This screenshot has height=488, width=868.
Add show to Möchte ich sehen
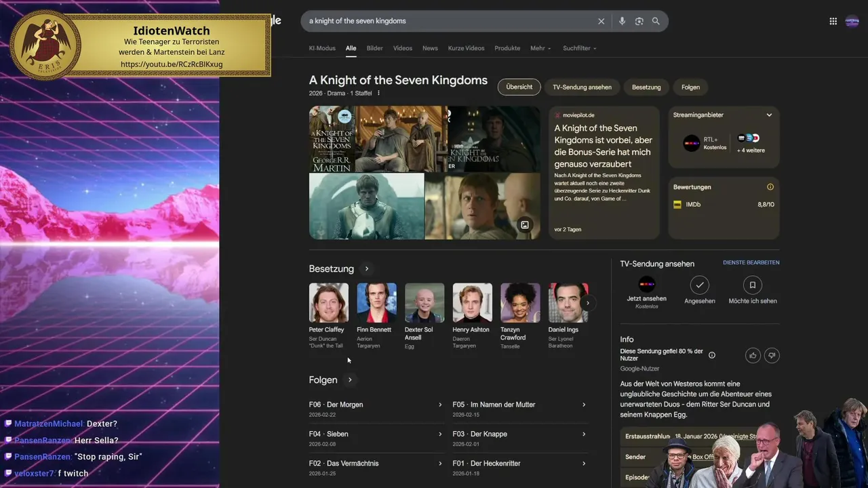[753, 290]
